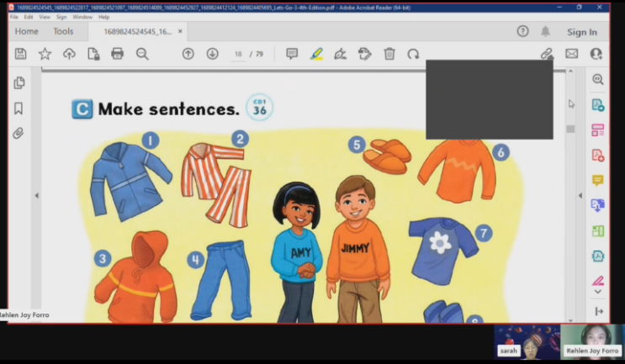
Task: Open the Fill & Sign pink pen tool
Action: point(598,281)
